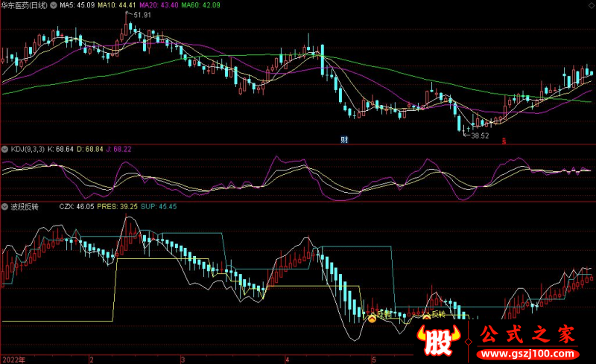The width and height of the screenshot is (596, 364).
Task: Click the SUP: 45.45 value
Action: [159, 207]
